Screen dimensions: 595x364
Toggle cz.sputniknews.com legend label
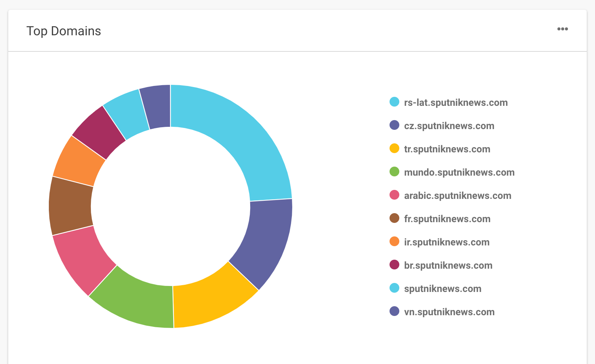pyautogui.click(x=449, y=126)
